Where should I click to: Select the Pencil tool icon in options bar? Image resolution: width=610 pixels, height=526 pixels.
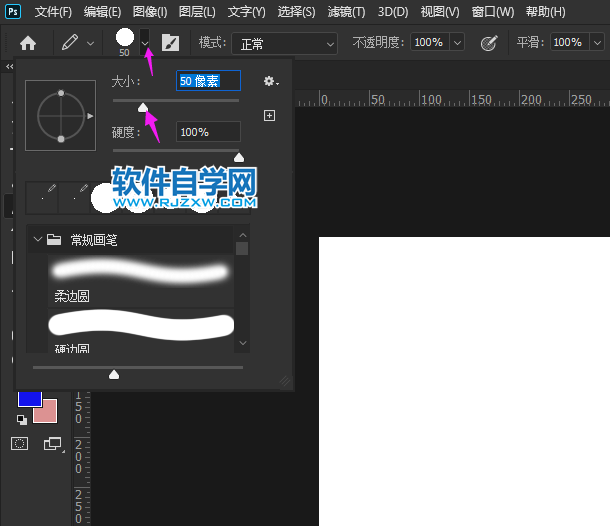(70, 43)
